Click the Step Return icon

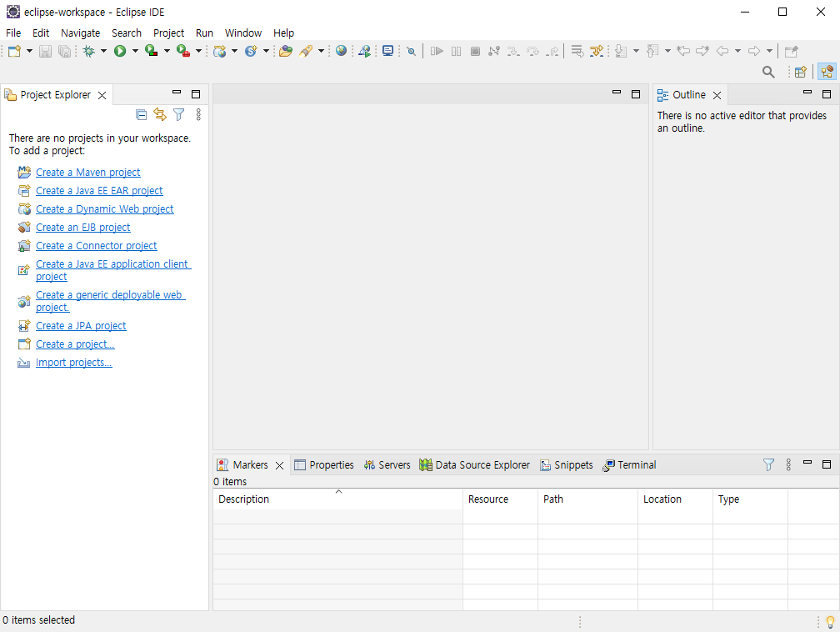[552, 51]
